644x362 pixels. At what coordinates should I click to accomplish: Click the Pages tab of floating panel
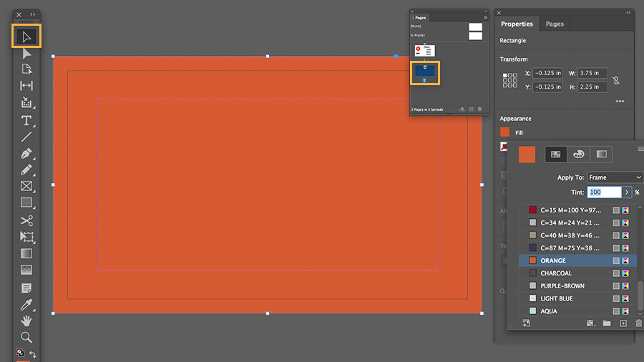coord(420,18)
